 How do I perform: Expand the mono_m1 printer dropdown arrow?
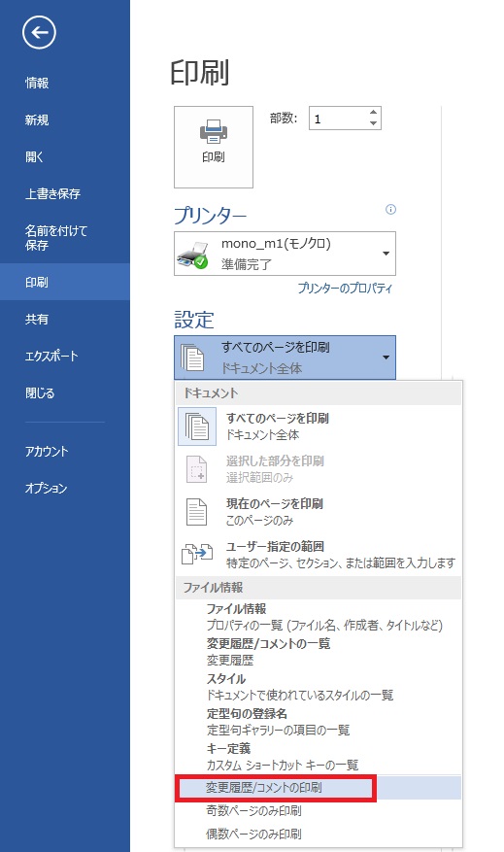[386, 254]
